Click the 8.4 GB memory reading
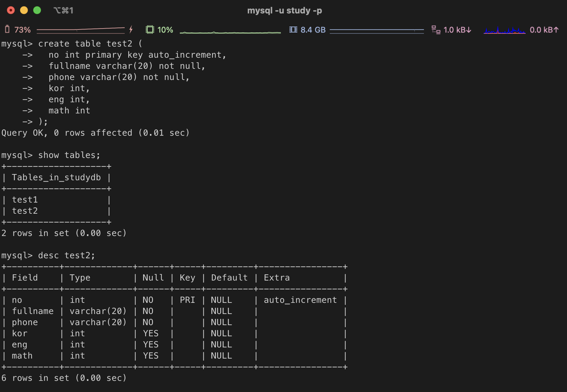 (313, 30)
